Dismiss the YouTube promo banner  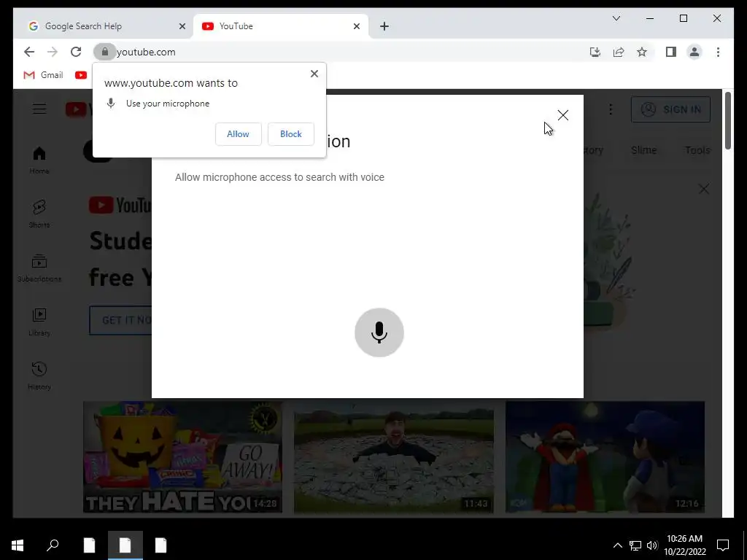[704, 189]
